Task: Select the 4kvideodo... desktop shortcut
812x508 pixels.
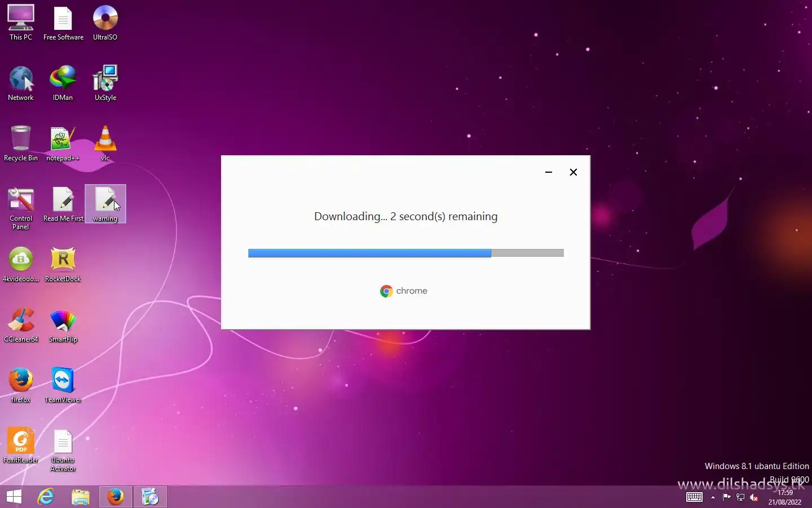Action: pyautogui.click(x=21, y=264)
